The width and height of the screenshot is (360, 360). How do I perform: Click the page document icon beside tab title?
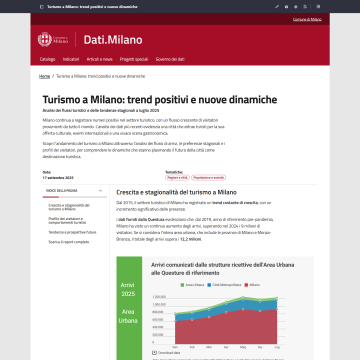click(42, 7)
